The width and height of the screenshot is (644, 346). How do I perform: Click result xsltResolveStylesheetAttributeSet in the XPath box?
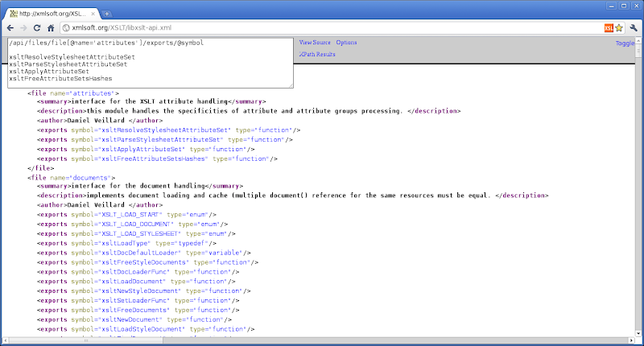click(x=72, y=57)
